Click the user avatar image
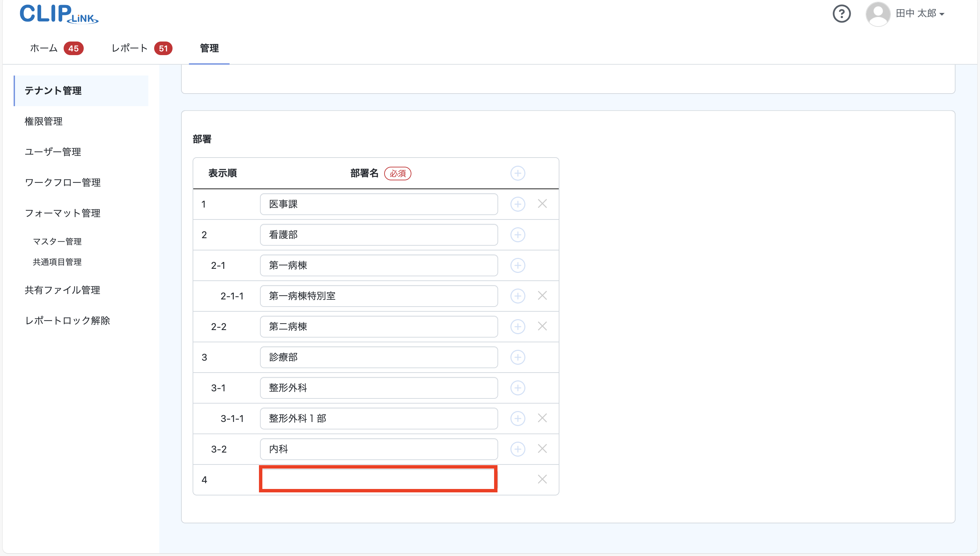980x556 pixels. click(878, 14)
